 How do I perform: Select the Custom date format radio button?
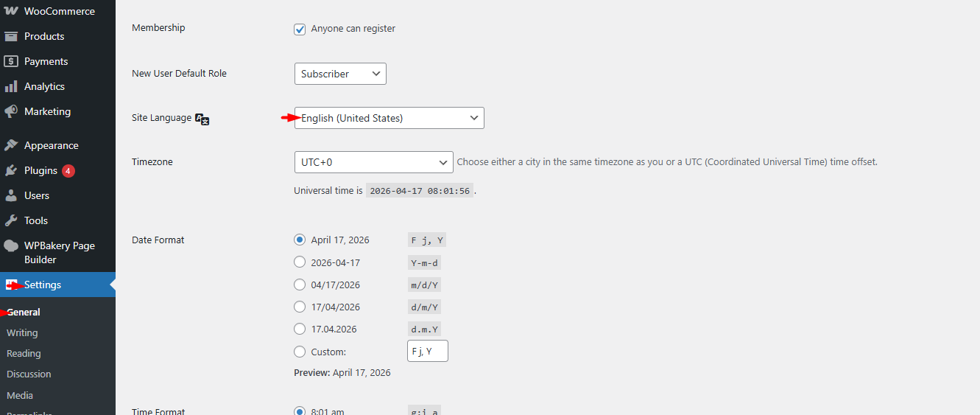[x=300, y=352]
